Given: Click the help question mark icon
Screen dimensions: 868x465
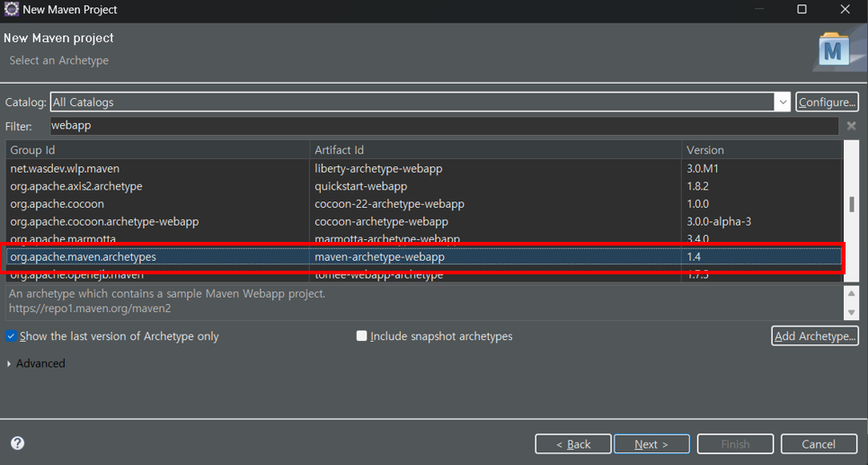Looking at the screenshot, I should (18, 443).
